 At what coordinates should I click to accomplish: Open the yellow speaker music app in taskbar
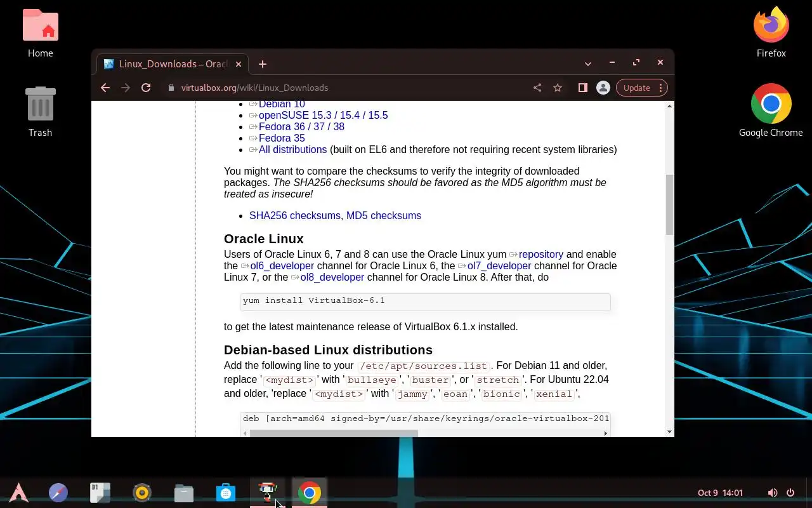(x=142, y=492)
